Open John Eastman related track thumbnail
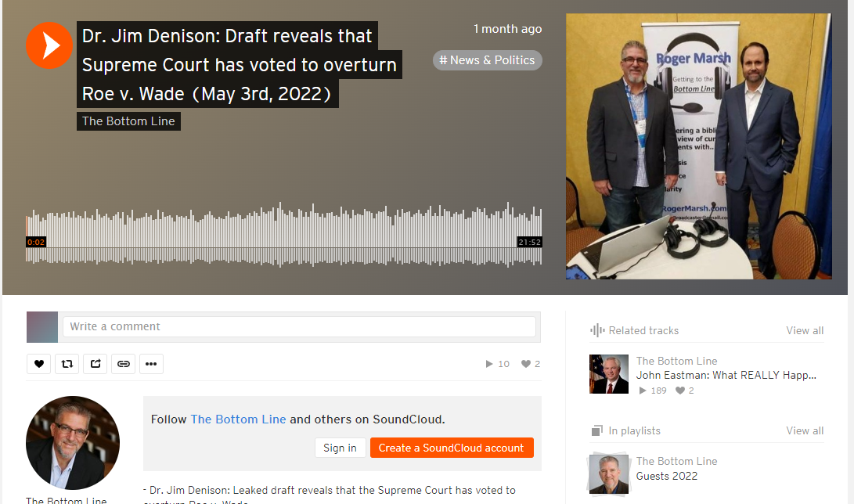Screen dimensions: 854x504 click(609, 374)
